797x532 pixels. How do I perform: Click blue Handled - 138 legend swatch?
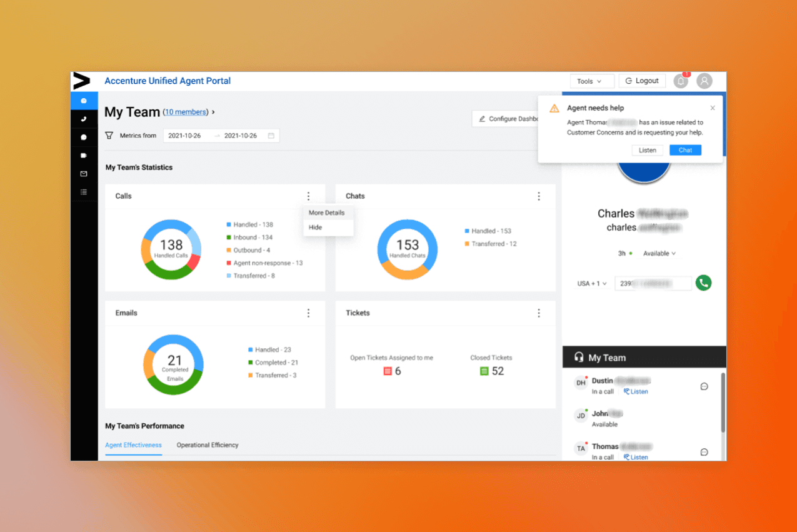coord(229,224)
